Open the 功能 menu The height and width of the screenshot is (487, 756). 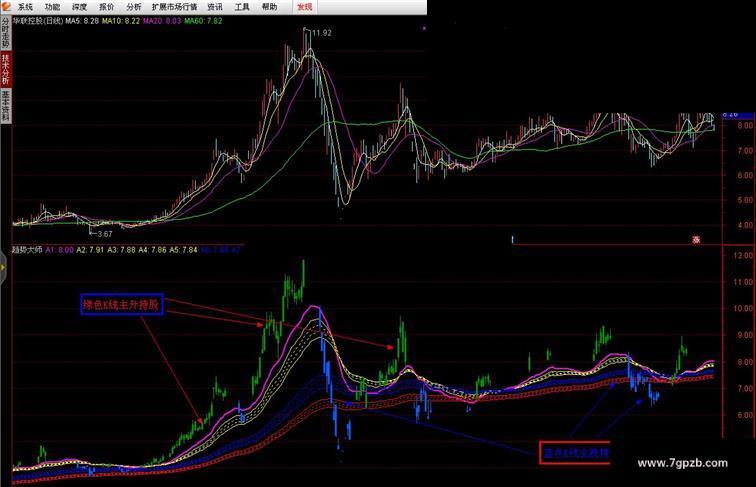pyautogui.click(x=52, y=7)
